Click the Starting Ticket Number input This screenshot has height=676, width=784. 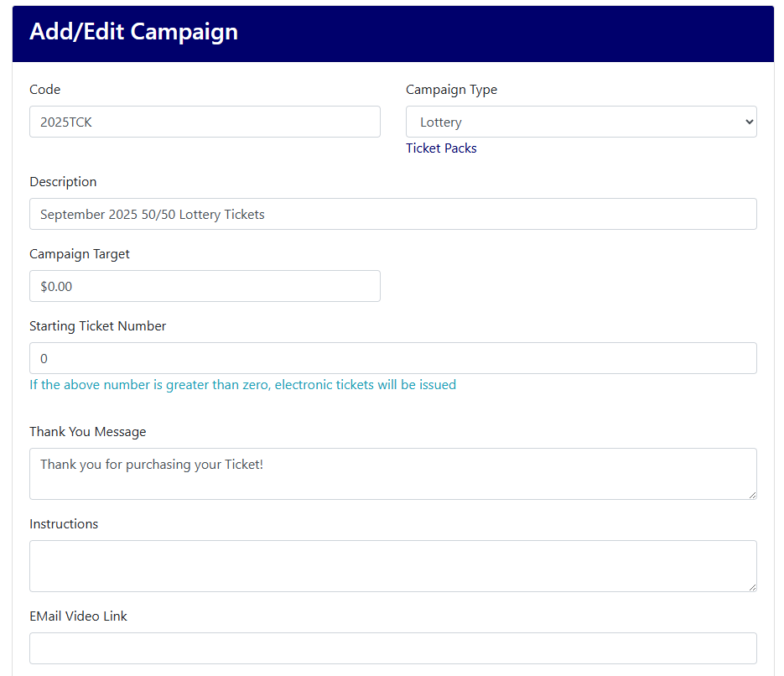(393, 358)
